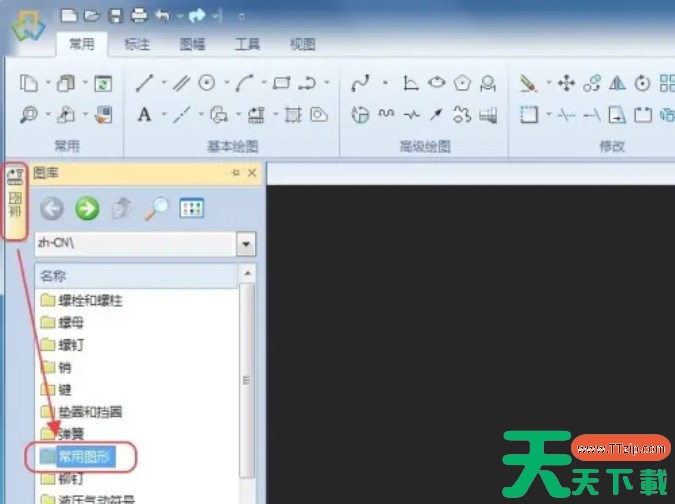The image size is (675, 504).
Task: Select the 垫圈和挡圈 folder
Action: tap(81, 412)
